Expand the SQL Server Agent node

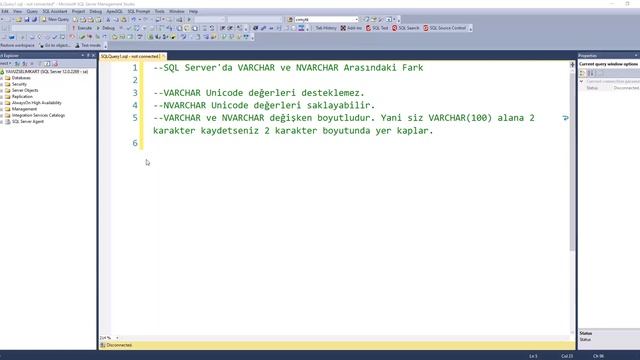click(x=2, y=122)
